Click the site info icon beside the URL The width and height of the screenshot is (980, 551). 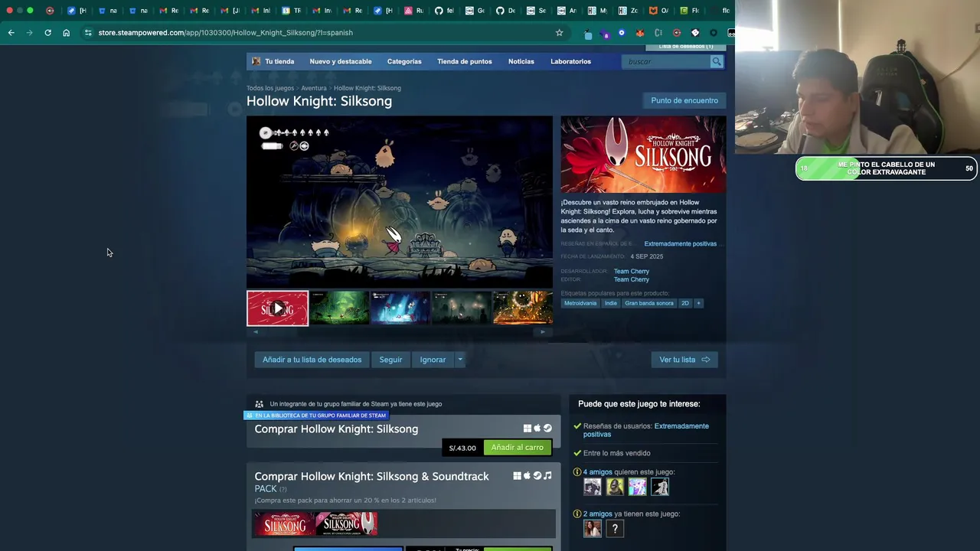88,33
